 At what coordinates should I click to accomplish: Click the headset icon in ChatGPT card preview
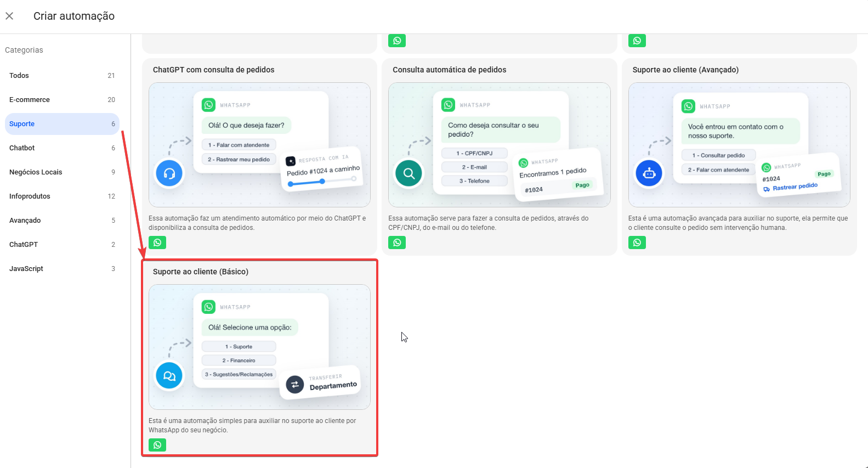tap(169, 173)
